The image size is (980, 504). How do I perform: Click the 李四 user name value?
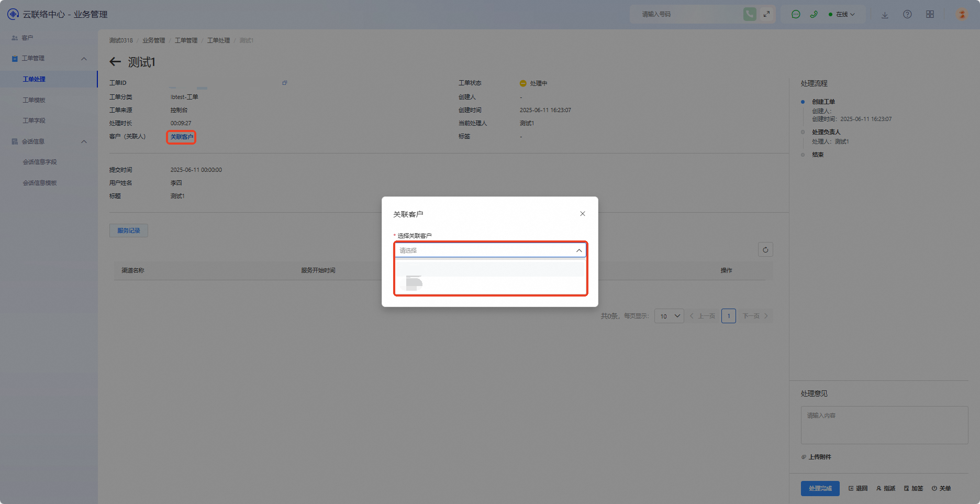[176, 183]
